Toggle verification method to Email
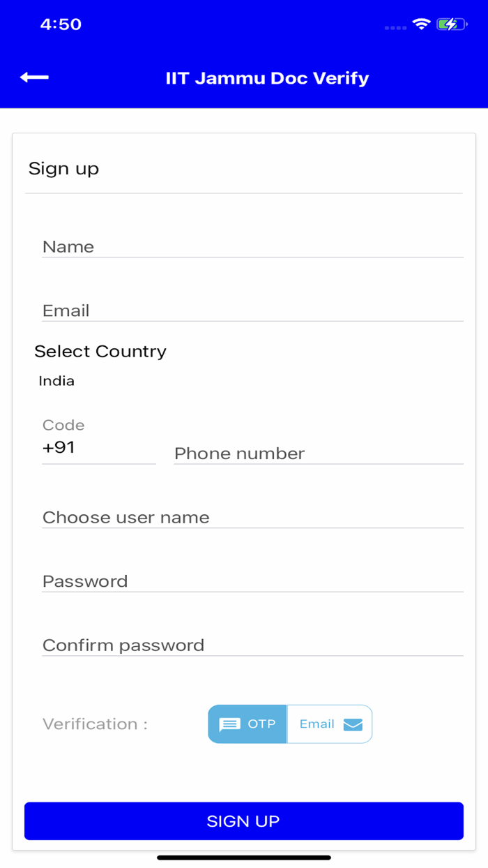This screenshot has width=488, height=868. pos(329,724)
